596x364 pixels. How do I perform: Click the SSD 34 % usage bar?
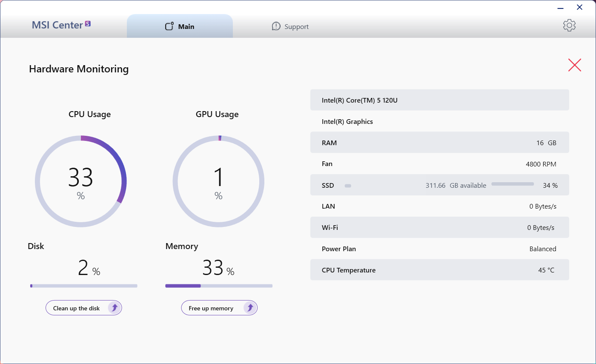click(x=513, y=184)
